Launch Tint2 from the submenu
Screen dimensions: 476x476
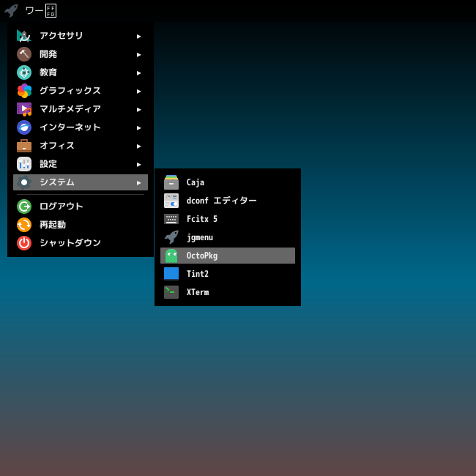coord(228,274)
